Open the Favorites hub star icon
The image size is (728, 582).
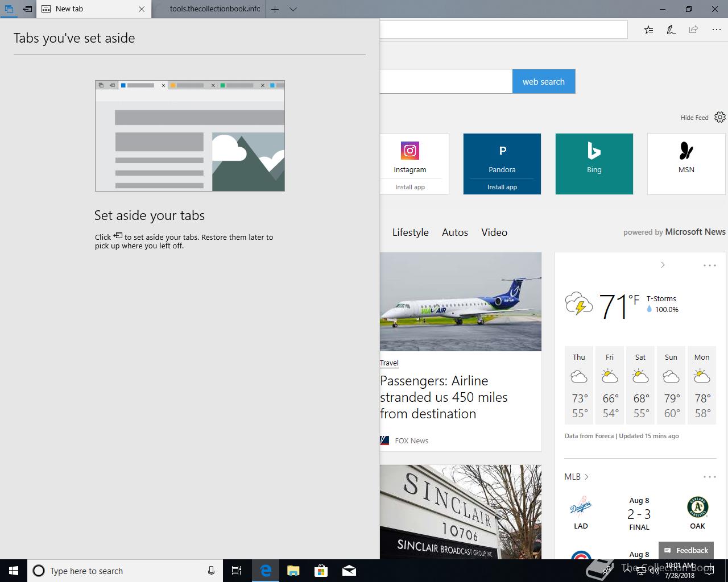coord(649,30)
